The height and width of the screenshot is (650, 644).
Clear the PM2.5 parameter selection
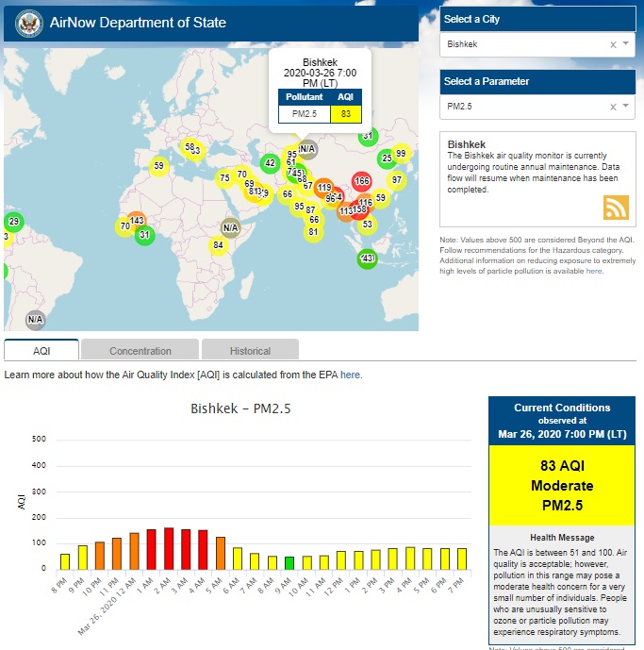click(612, 107)
